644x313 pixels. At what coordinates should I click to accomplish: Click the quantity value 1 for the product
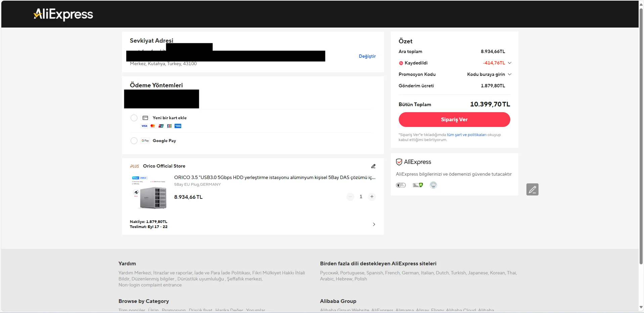(361, 197)
